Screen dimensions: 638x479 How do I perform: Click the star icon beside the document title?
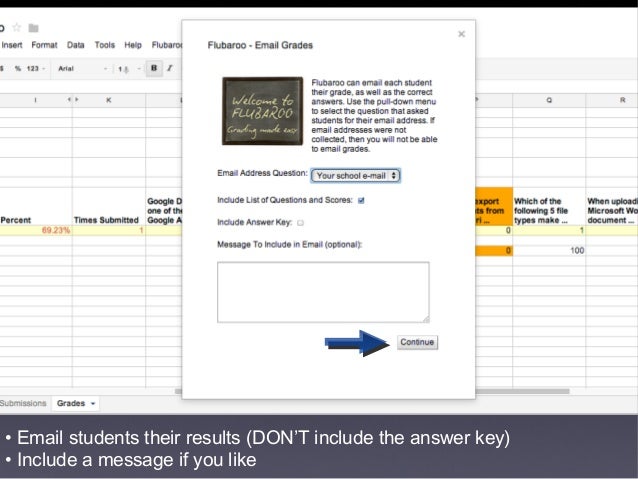click(17, 28)
